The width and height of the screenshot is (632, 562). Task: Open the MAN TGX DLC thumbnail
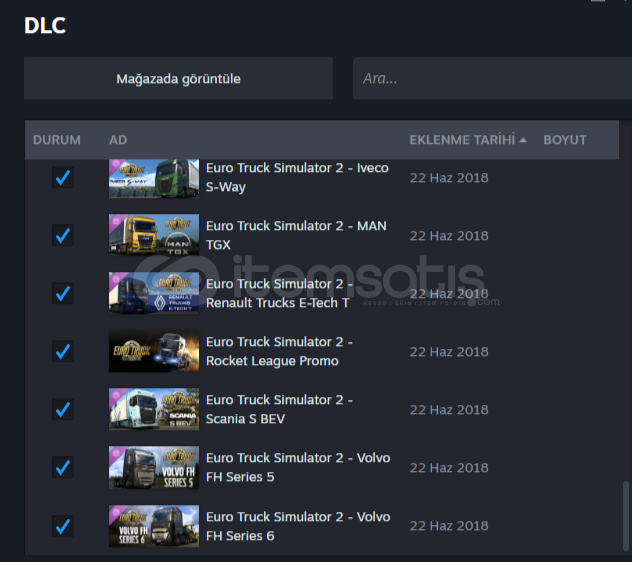pos(154,235)
